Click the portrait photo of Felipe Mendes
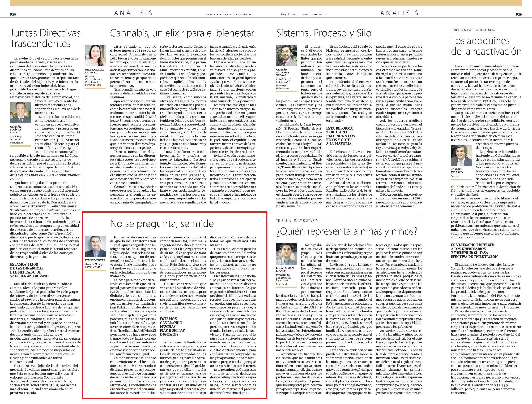The width and height of the screenshot is (532, 404). [96, 246]
